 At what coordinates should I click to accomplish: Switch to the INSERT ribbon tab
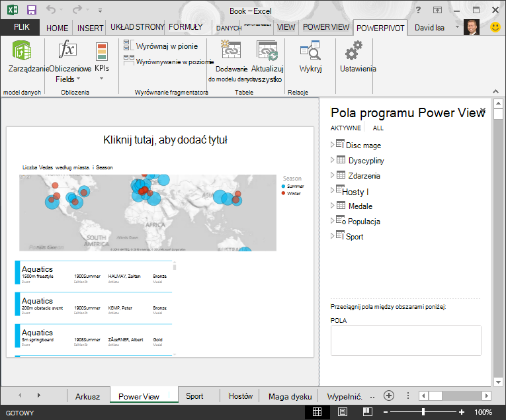(x=90, y=28)
